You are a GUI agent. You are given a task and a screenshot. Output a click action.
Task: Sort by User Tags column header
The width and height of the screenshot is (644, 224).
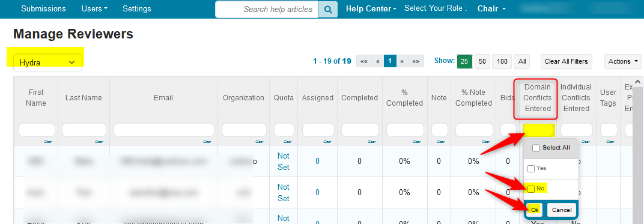(609, 98)
